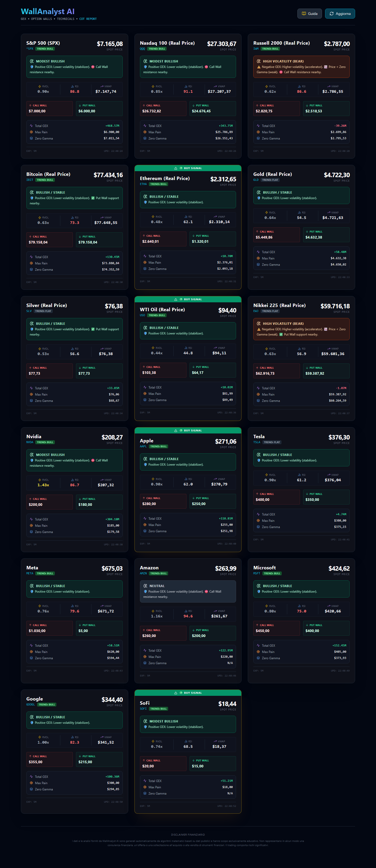
Task: Click Zero Gamma layers icon in Russell 2000 card
Action: click(258, 138)
